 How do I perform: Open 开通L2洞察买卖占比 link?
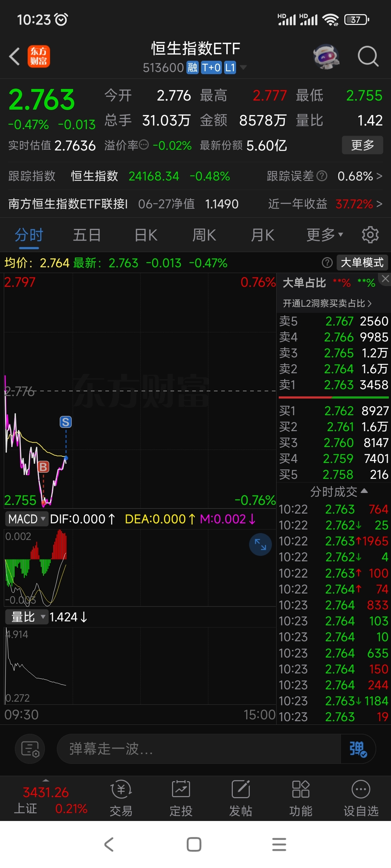click(x=327, y=303)
